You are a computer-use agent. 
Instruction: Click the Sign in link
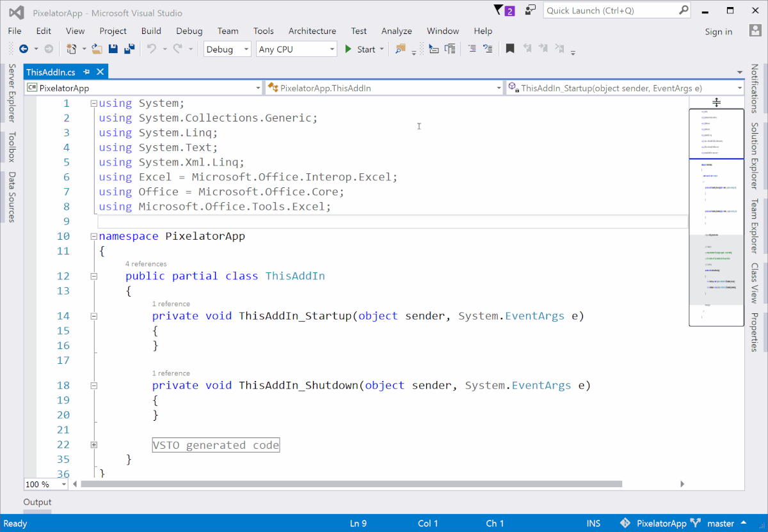[719, 31]
